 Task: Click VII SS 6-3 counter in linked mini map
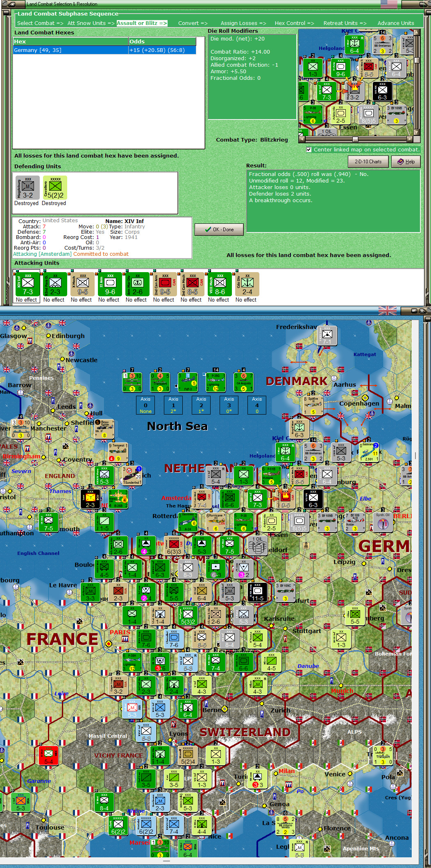tap(382, 91)
